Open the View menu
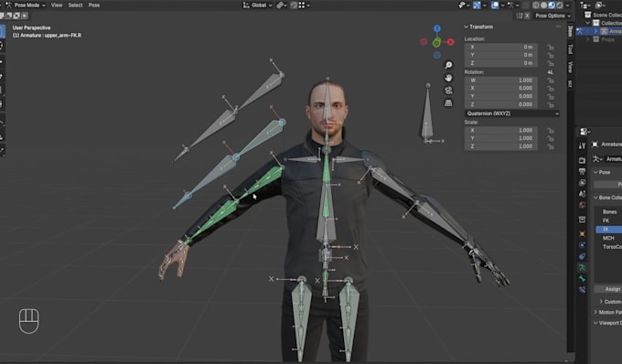 pos(57,5)
